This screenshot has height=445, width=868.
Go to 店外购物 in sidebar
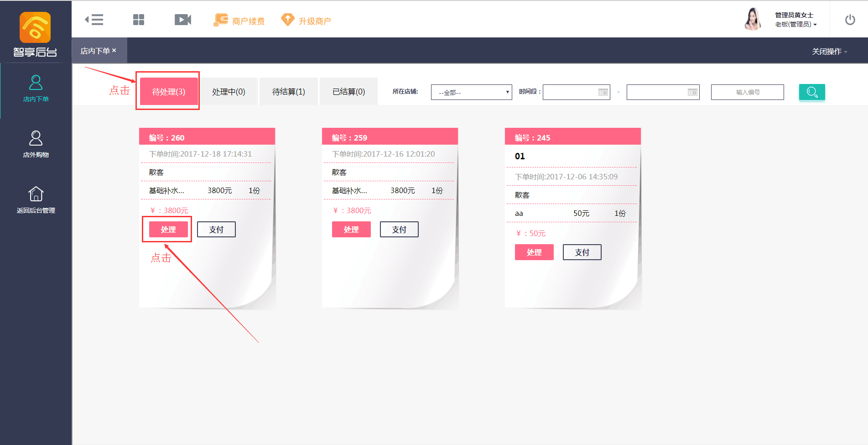[36, 145]
